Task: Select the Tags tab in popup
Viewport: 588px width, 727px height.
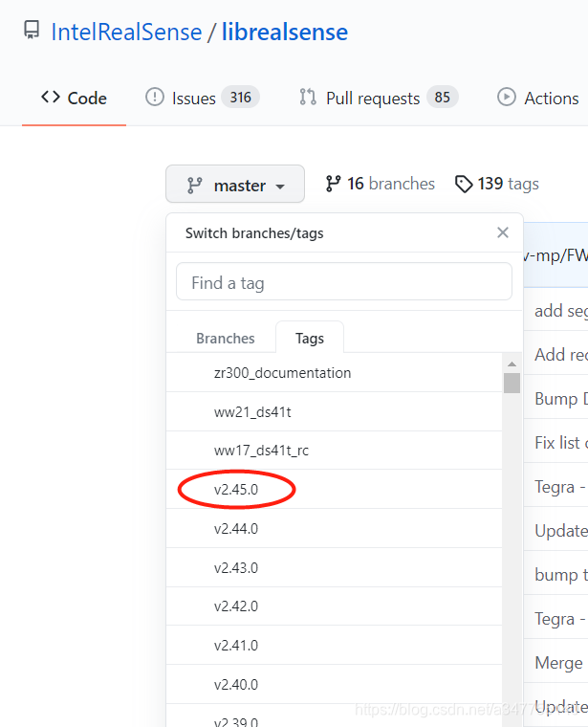Action: coord(310,339)
